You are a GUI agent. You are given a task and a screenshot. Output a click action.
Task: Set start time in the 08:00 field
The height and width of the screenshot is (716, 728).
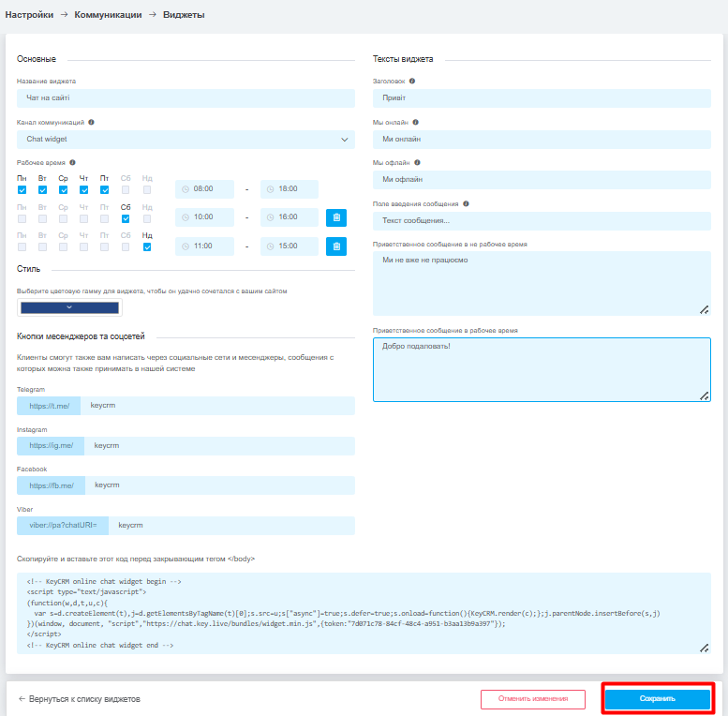(x=205, y=189)
